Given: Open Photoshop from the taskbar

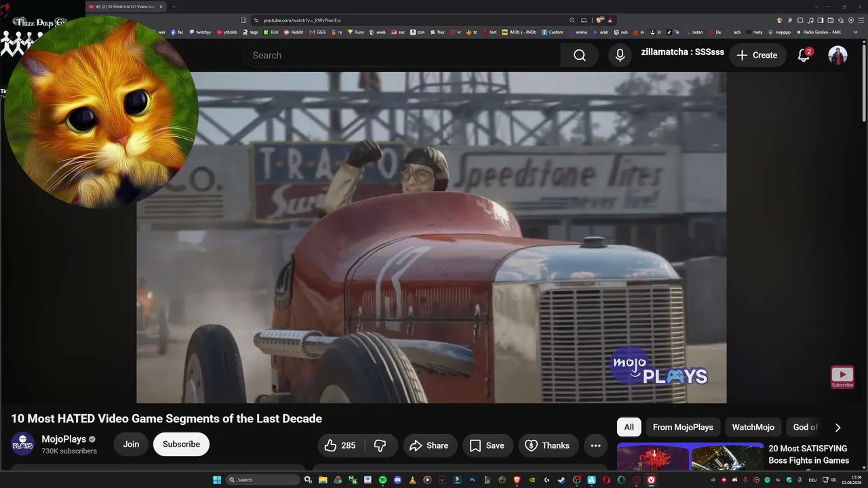Looking at the screenshot, I should click(x=472, y=480).
